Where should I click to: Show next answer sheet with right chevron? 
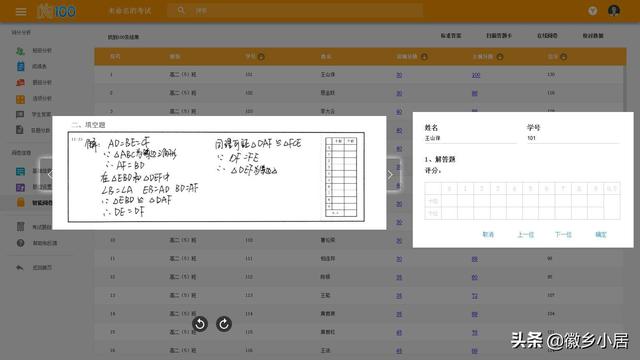[x=390, y=175]
